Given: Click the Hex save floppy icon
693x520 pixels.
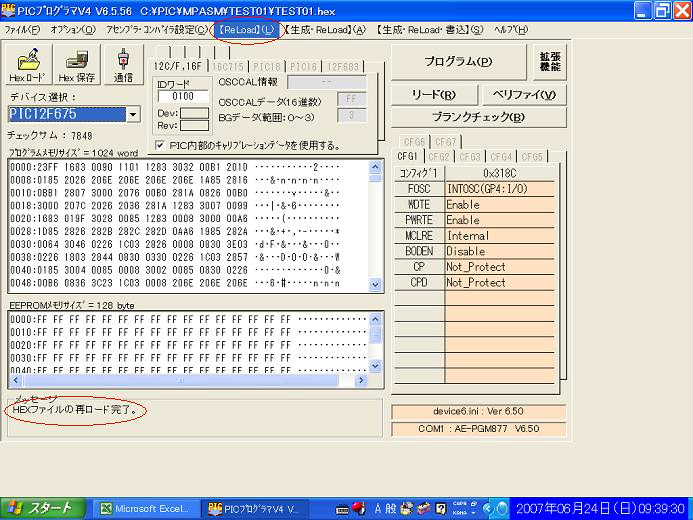Looking at the screenshot, I should [77, 65].
